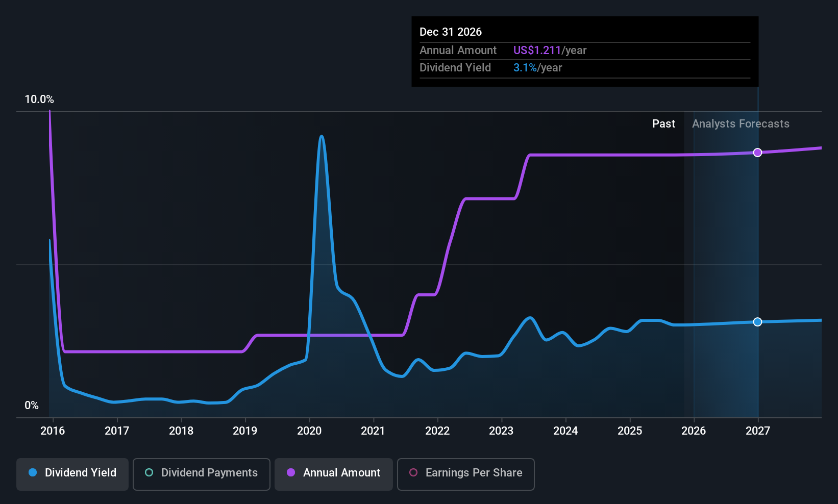Click the Dec 31 2026 tooltip date

[451, 32]
